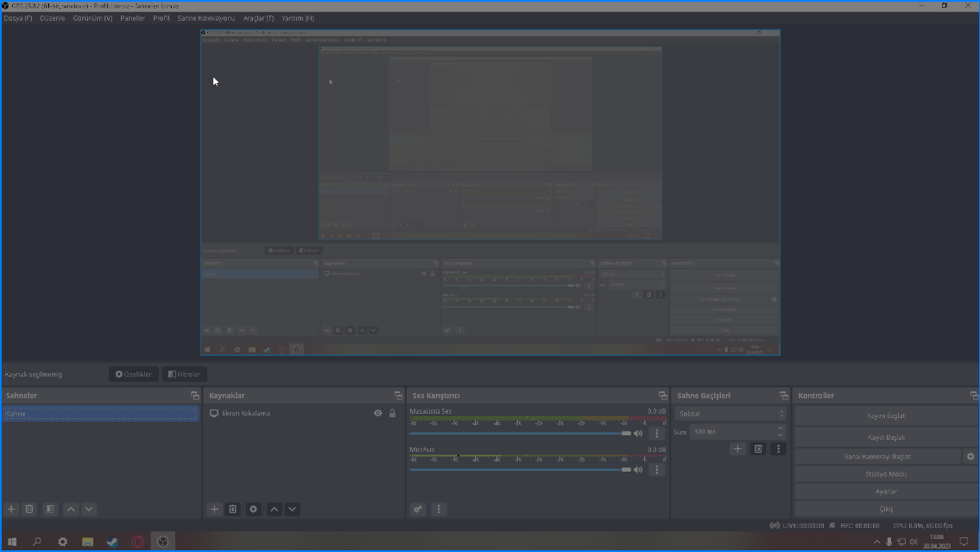Click Kaydı Başlat to start recording
This screenshot has height=552, width=980.
point(886,437)
